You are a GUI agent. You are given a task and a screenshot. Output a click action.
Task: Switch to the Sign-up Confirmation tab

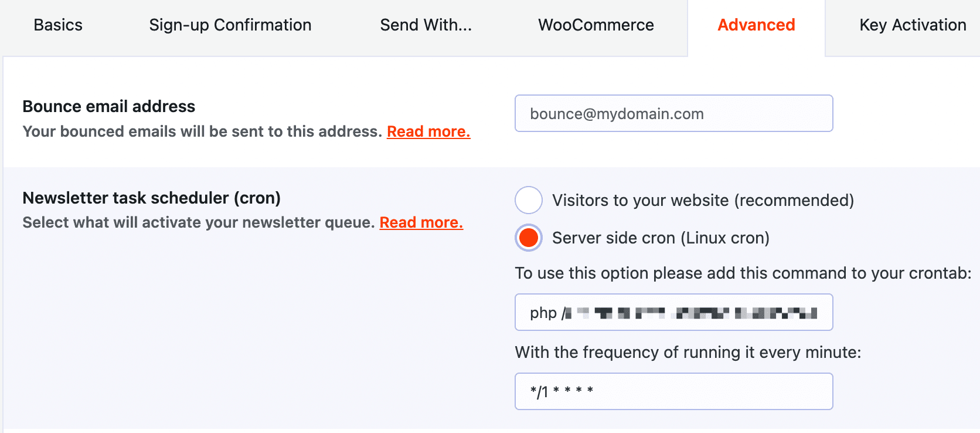coord(230,25)
